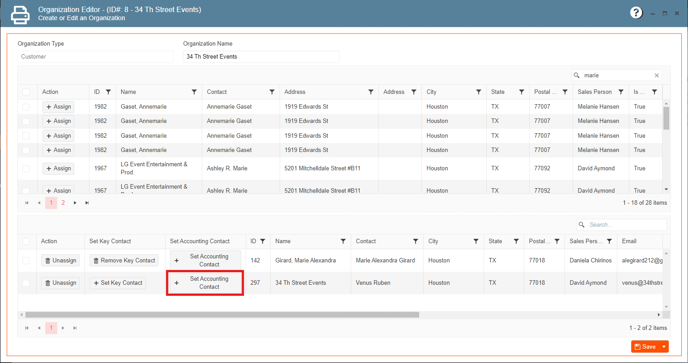
Task: Open the ID column filter in the upper grid
Action: click(108, 92)
